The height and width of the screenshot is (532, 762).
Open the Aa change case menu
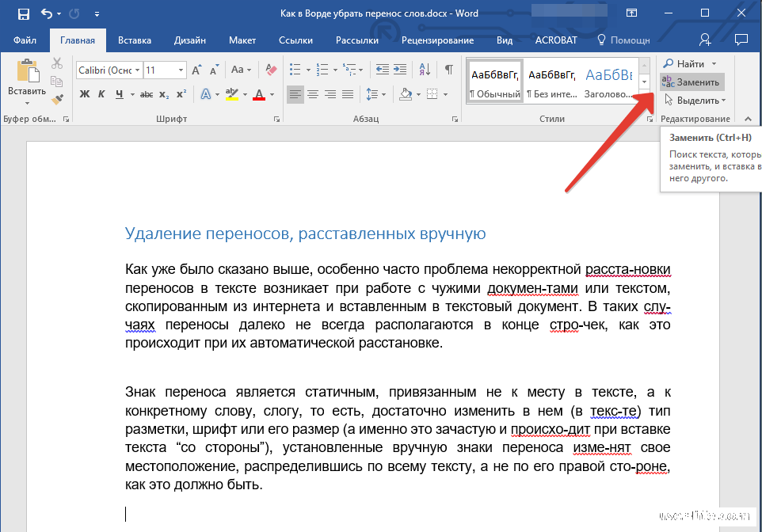[241, 70]
